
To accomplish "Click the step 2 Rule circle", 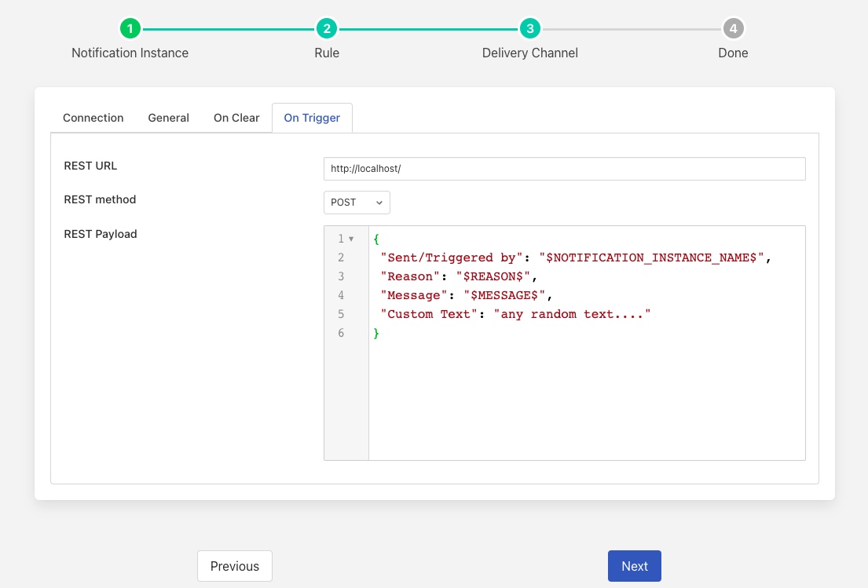I will point(327,29).
